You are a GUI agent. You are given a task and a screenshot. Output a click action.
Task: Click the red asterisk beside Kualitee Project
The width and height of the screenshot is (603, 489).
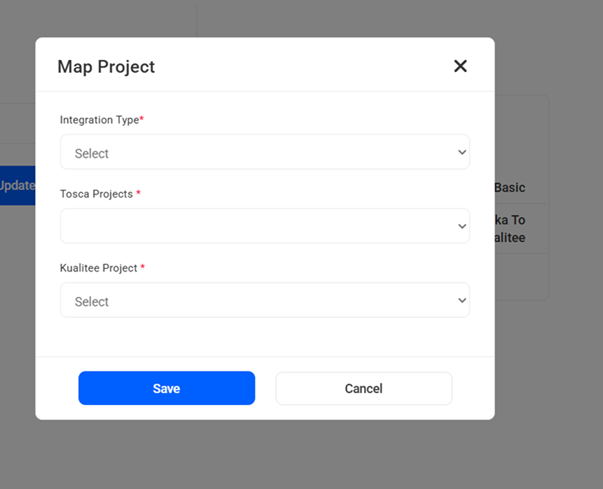143,268
